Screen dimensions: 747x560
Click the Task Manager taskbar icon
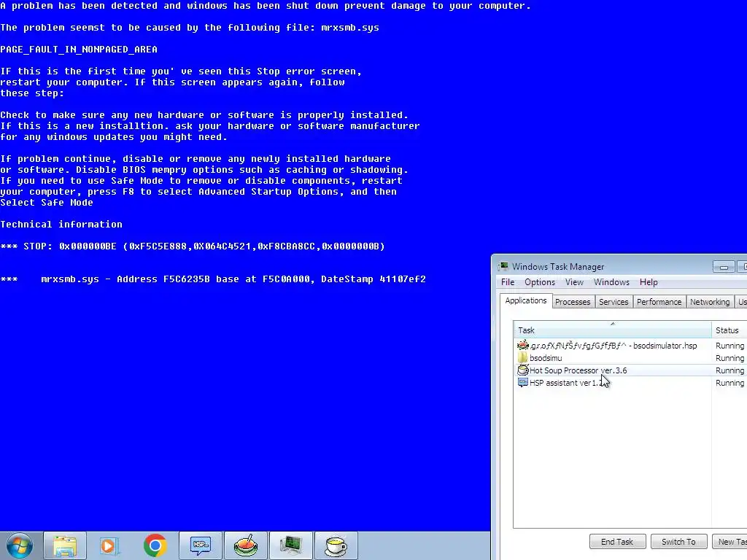click(x=291, y=545)
